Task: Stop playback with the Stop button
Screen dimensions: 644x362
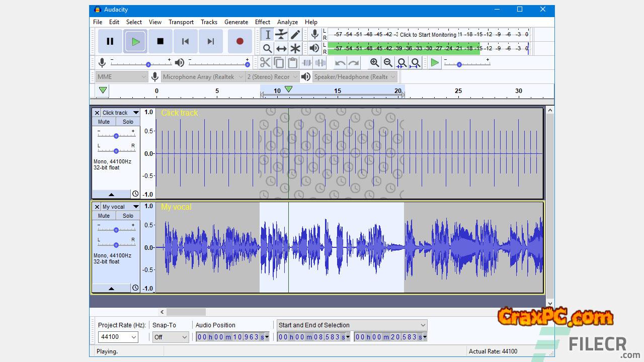Action: tap(160, 41)
